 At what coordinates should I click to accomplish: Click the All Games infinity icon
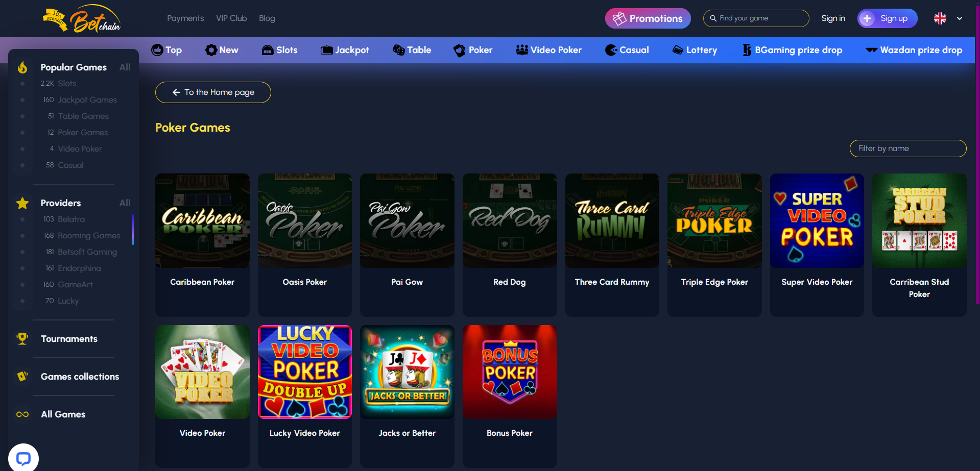pos(22,414)
